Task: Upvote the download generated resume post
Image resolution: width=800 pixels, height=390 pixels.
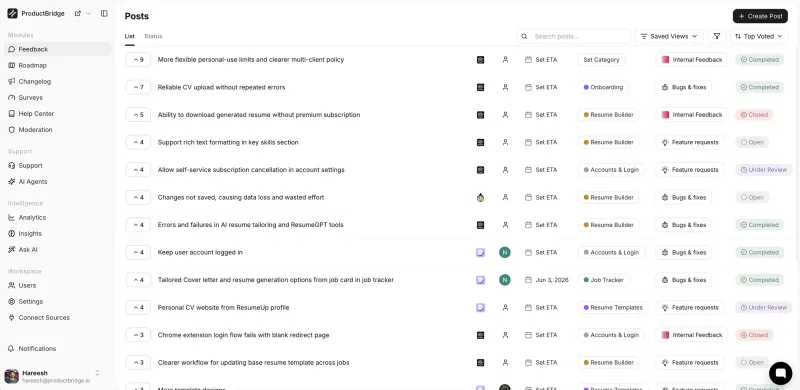Action: click(138, 115)
